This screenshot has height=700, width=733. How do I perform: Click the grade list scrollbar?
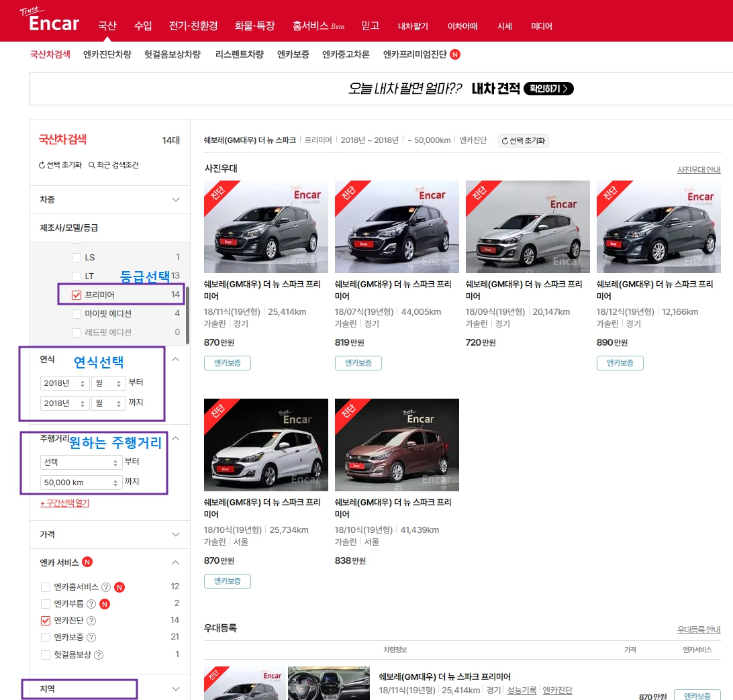pyautogui.click(x=187, y=315)
